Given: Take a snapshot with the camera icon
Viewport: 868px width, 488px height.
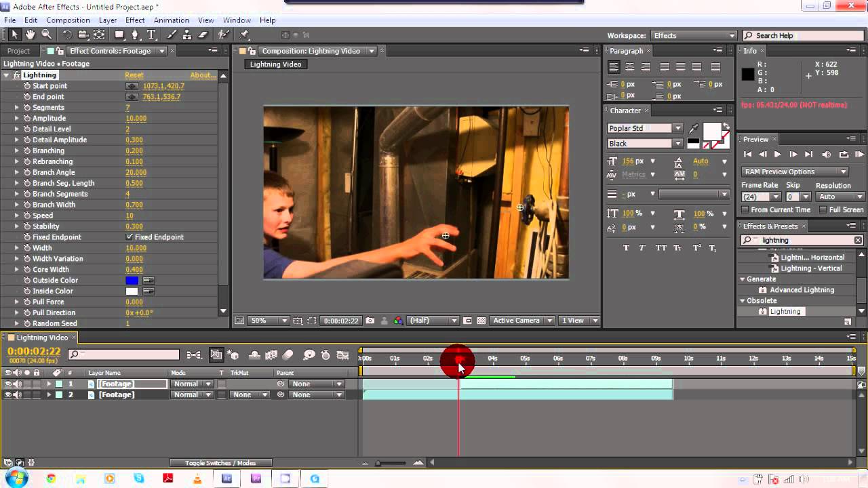Looking at the screenshot, I should [370, 321].
